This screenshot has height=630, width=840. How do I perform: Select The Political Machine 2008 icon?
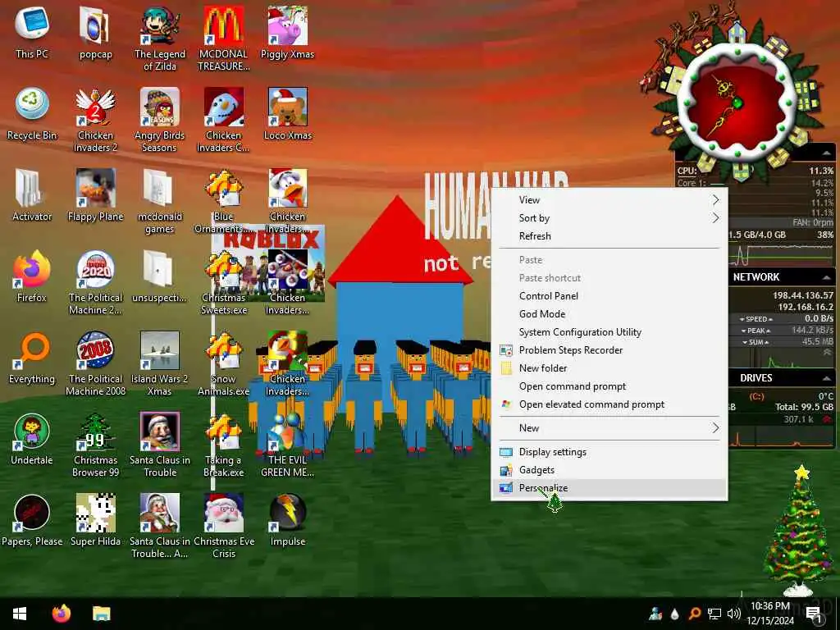pyautogui.click(x=95, y=363)
